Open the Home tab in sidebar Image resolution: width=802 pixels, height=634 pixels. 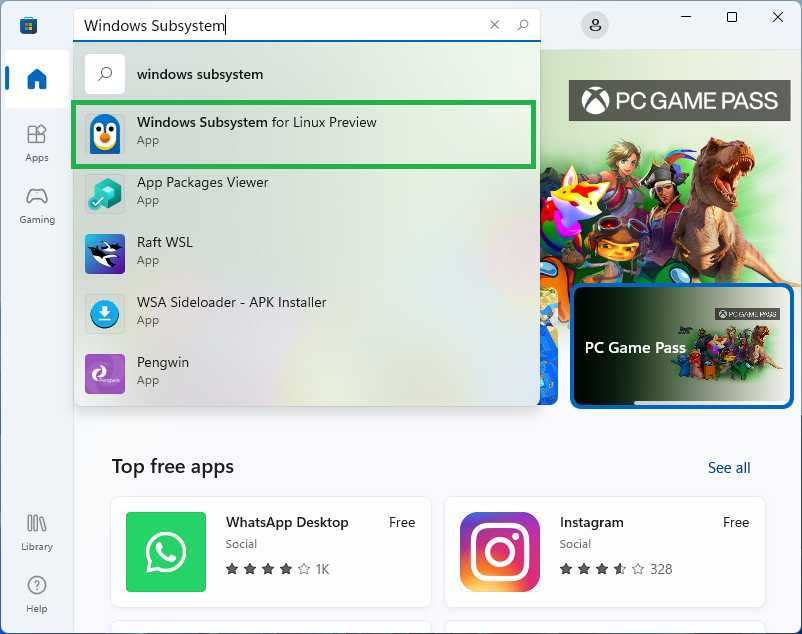(x=37, y=79)
